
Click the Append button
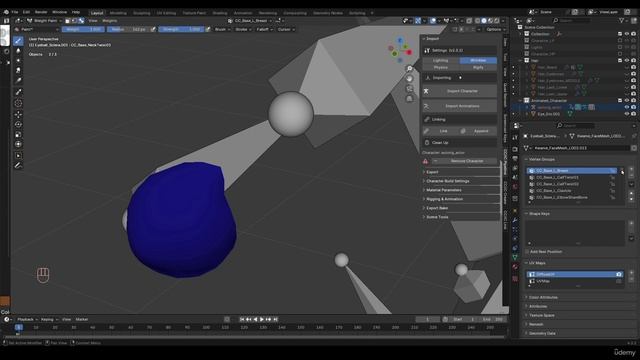coord(478,131)
